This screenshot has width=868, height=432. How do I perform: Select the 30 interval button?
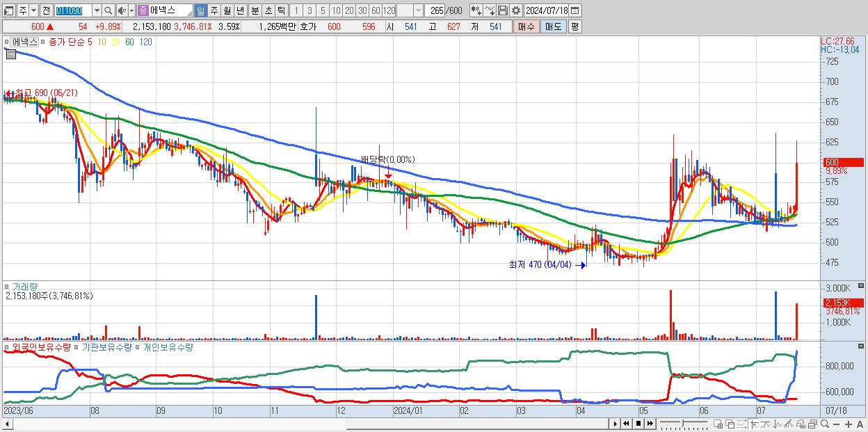click(x=362, y=10)
